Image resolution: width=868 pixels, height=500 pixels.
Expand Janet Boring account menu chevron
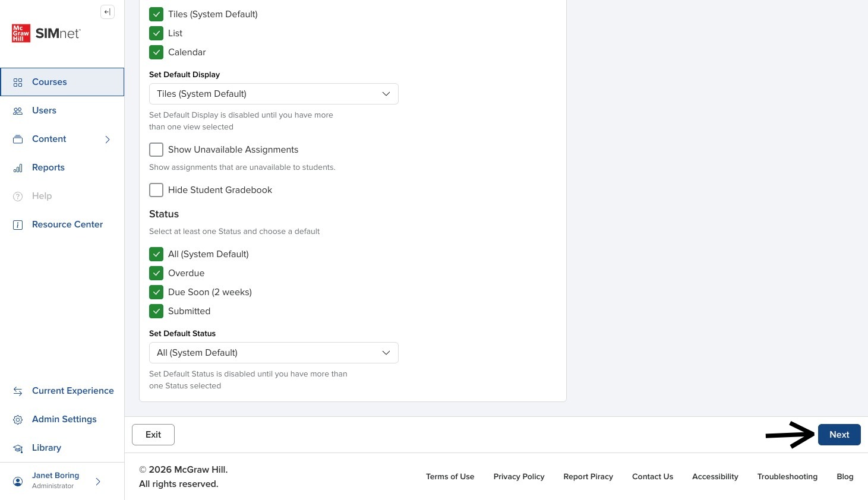point(98,482)
